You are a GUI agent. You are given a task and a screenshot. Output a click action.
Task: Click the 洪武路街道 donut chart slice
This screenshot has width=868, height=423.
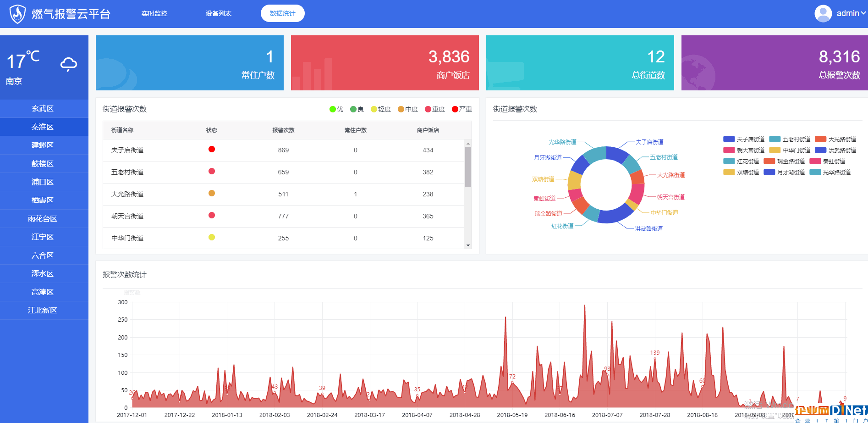coord(616,215)
